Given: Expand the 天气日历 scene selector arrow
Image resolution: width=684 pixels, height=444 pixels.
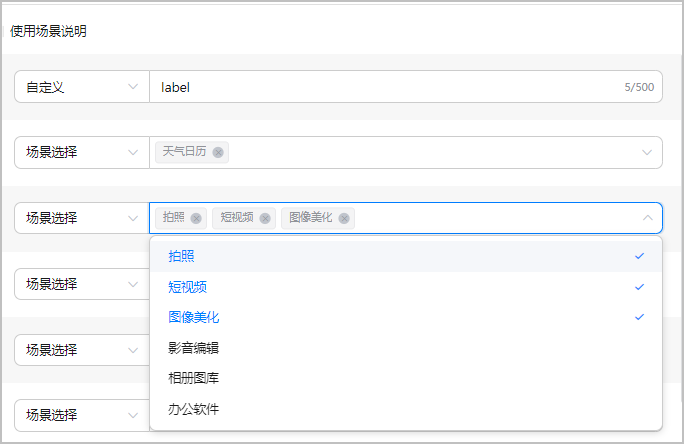Looking at the screenshot, I should coord(647,152).
